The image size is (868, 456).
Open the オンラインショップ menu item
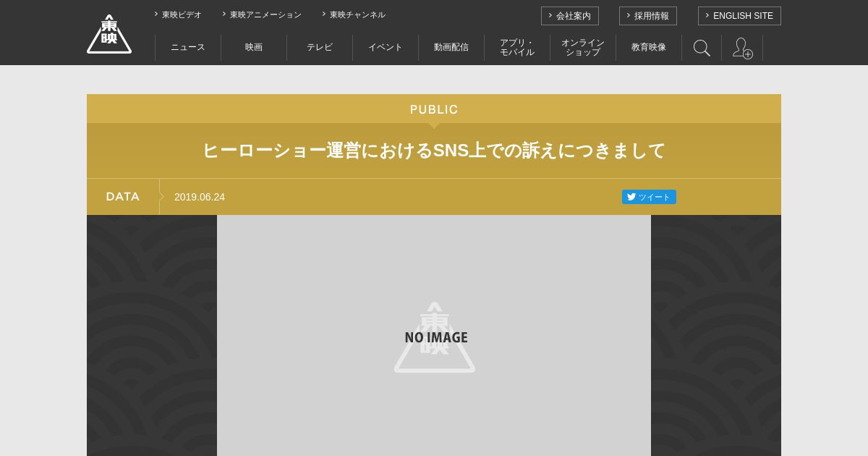click(x=583, y=48)
